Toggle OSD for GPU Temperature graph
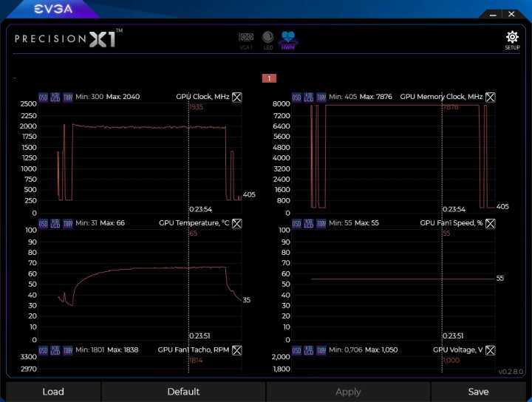 click(x=43, y=224)
